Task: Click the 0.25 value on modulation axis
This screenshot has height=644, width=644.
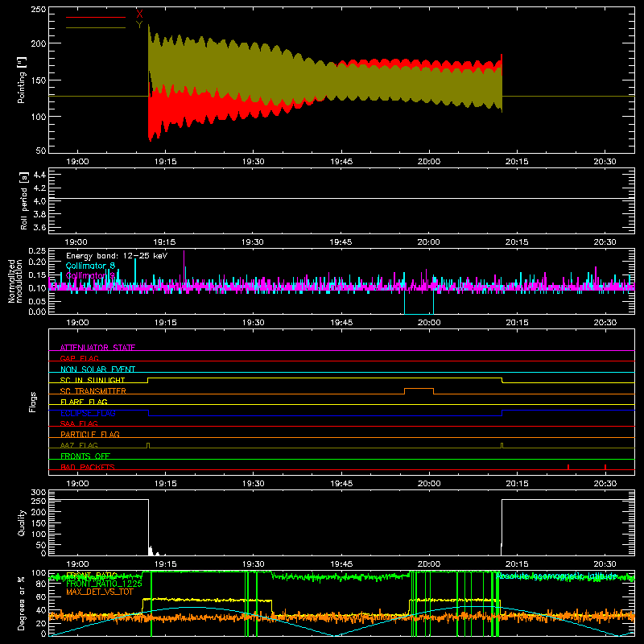Action: point(37,251)
